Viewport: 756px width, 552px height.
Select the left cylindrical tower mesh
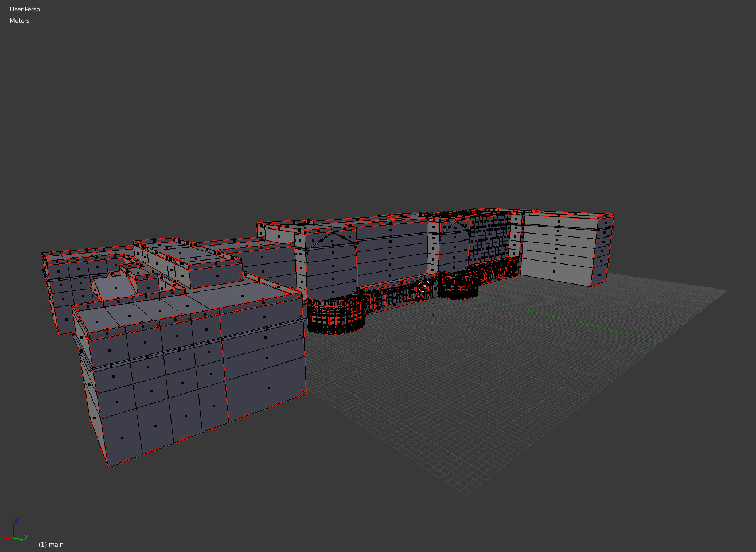[336, 317]
